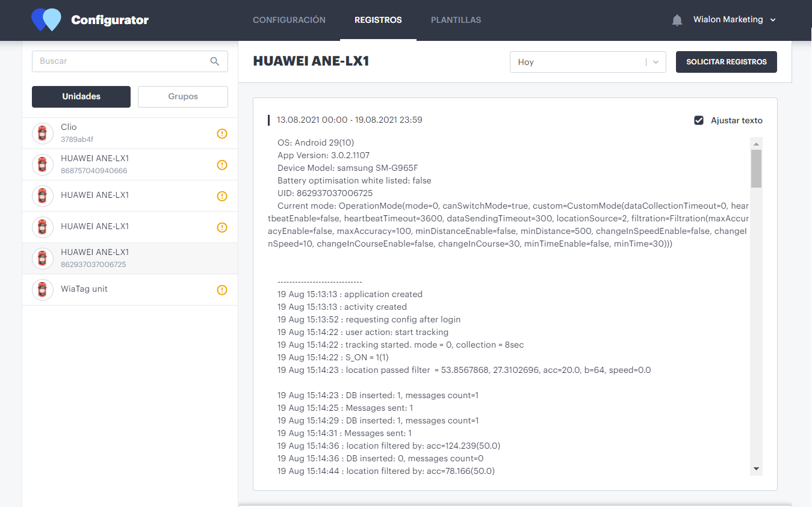
Task: Go to Plantillas tab
Action: click(x=456, y=20)
